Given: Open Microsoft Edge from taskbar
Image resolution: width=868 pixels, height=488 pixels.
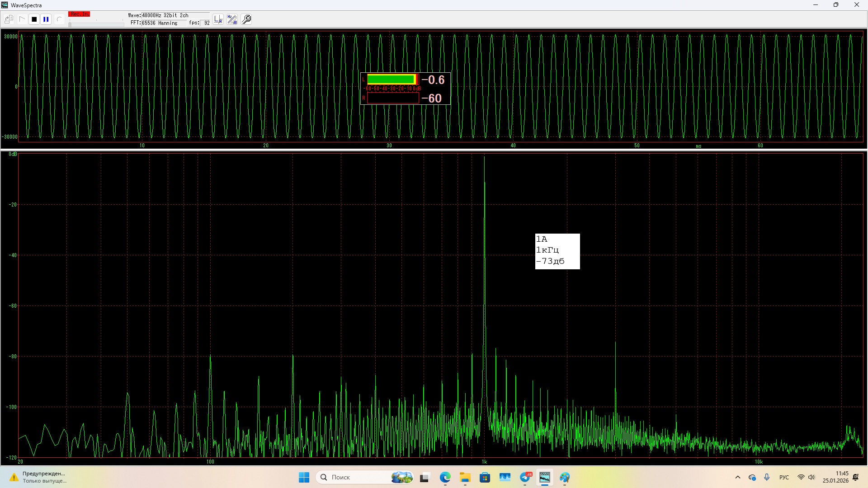Looking at the screenshot, I should click(x=445, y=477).
